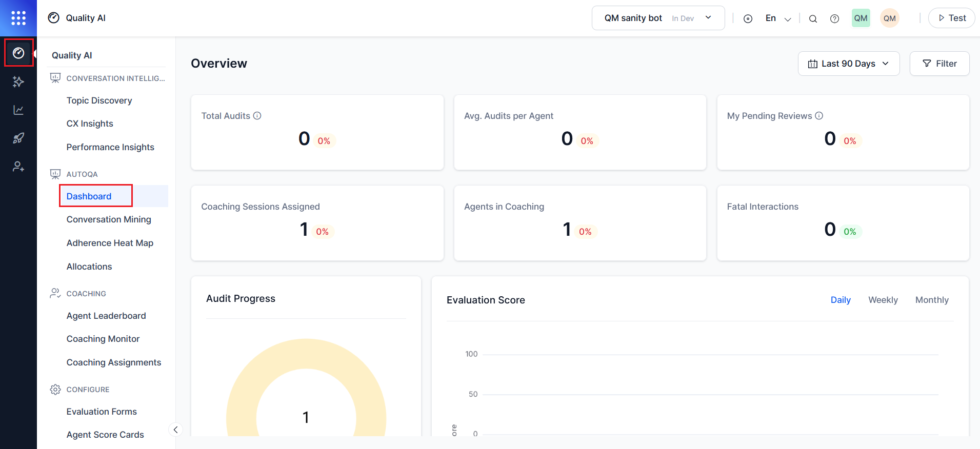Screen dimensions: 980x449
Task: Click the My Pending Reviews info icon
Action: [819, 116]
